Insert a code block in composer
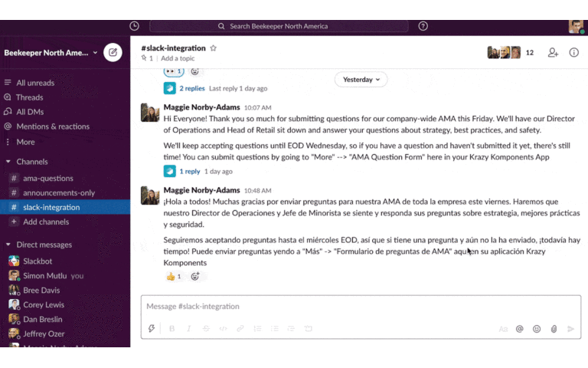Screen dimensions: 588x368 (309, 329)
